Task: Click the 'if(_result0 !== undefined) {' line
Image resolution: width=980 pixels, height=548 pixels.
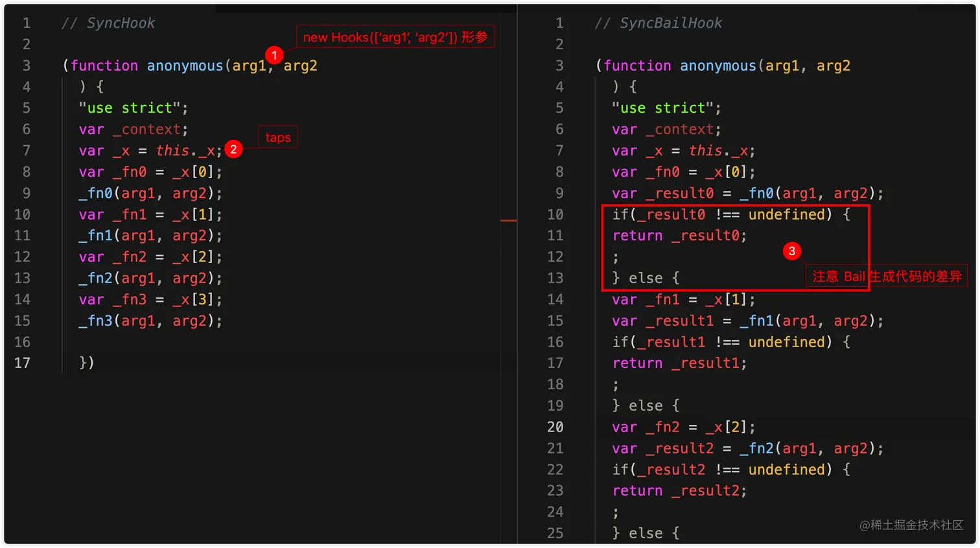Action: click(x=731, y=215)
